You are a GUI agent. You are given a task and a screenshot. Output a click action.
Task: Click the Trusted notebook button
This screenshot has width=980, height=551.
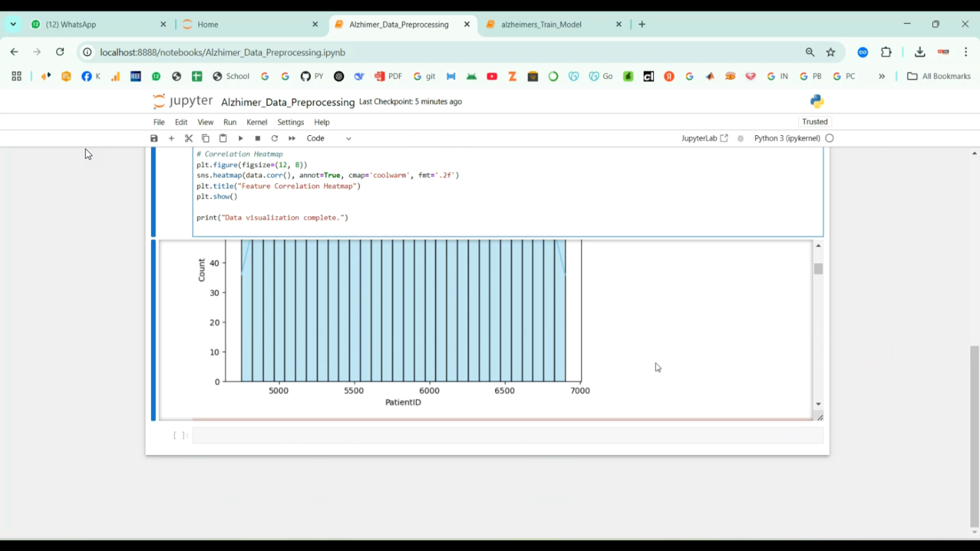pos(815,121)
